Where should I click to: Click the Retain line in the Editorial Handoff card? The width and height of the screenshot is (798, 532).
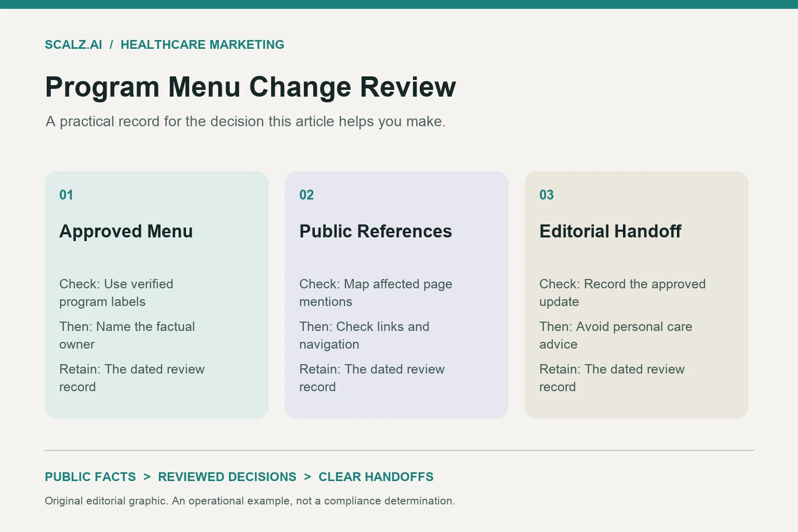click(612, 378)
